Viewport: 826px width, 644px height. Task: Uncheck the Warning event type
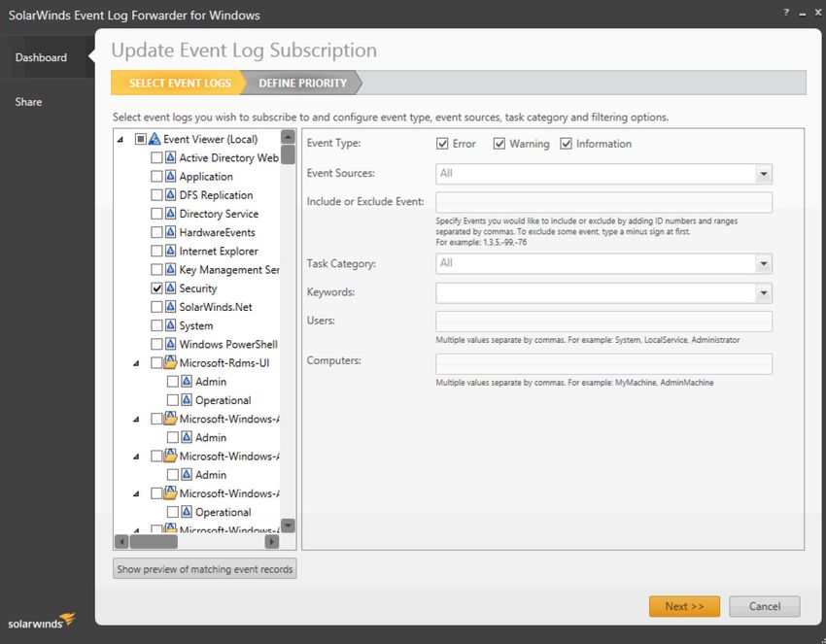(499, 144)
